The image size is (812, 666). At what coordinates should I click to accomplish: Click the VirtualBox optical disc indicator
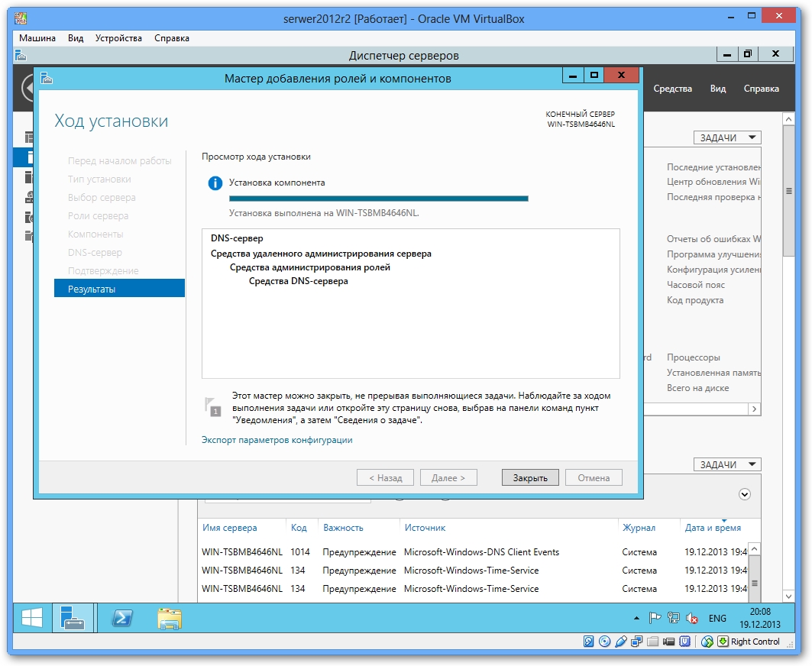click(x=604, y=642)
